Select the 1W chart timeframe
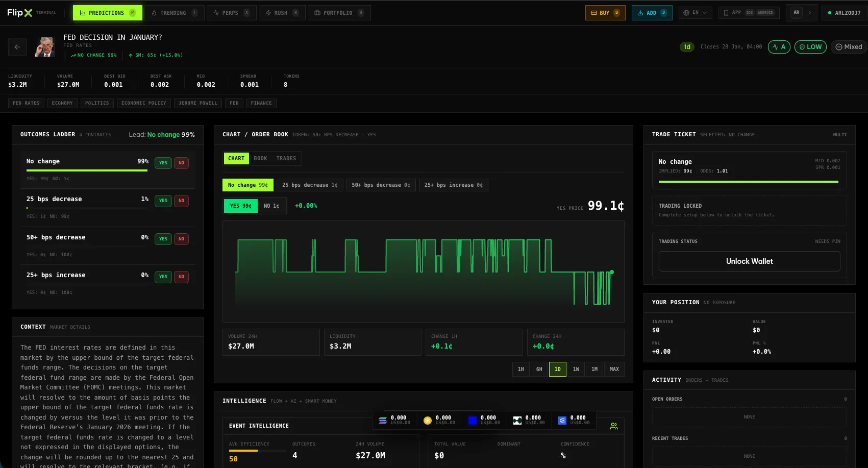The height and width of the screenshot is (468, 868). click(x=576, y=369)
